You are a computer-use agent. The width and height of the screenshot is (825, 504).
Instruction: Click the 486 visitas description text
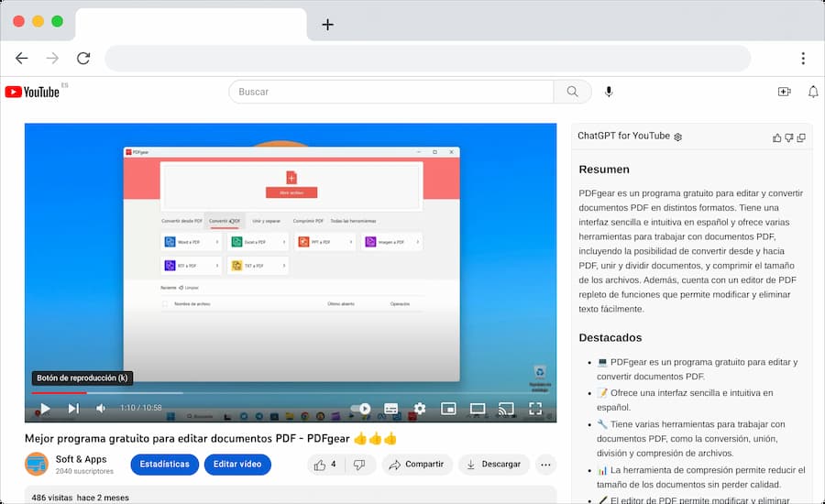[x=80, y=498]
